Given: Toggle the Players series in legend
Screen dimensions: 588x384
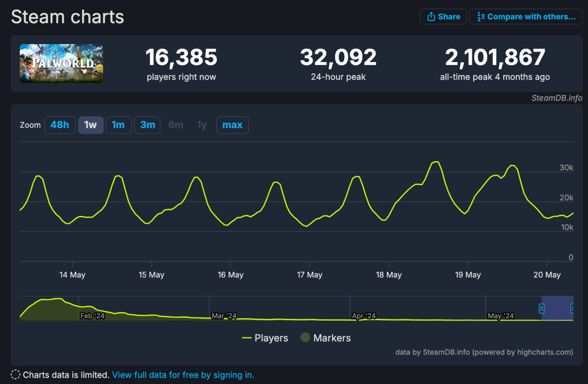Looking at the screenshot, I should (265, 338).
